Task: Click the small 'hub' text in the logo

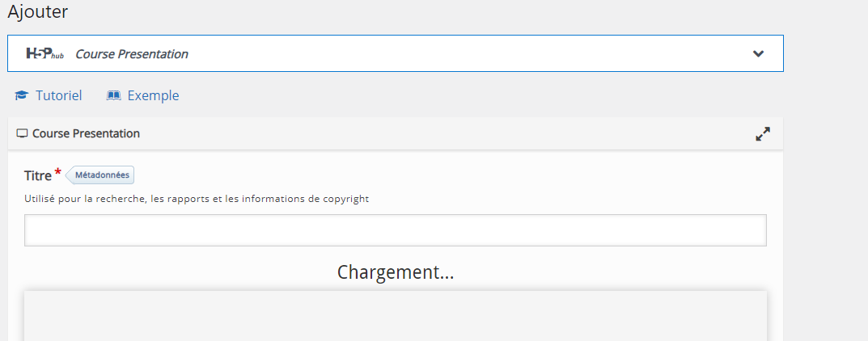Action: click(x=57, y=57)
